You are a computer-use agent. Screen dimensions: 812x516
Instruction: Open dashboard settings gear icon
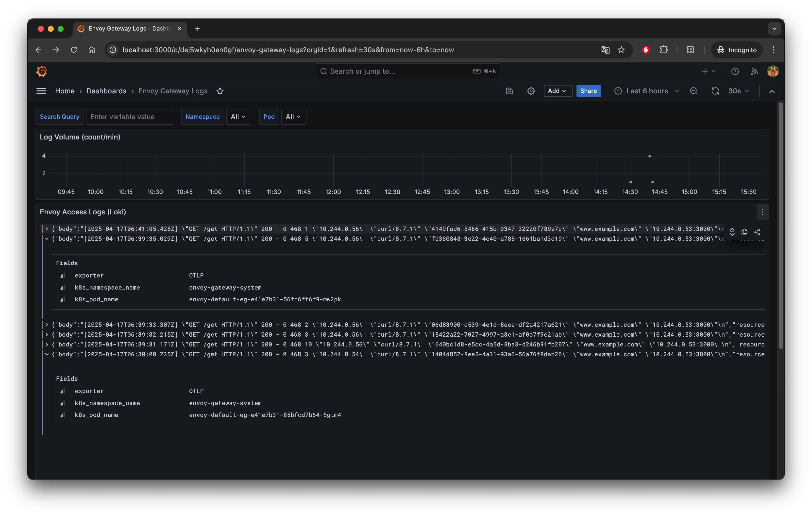[531, 91]
